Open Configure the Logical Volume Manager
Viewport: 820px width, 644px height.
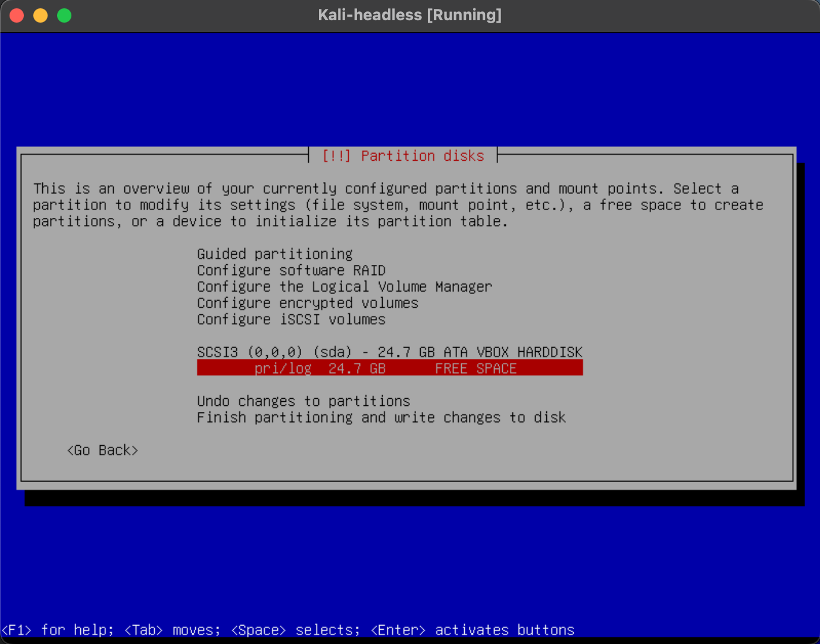click(x=345, y=287)
